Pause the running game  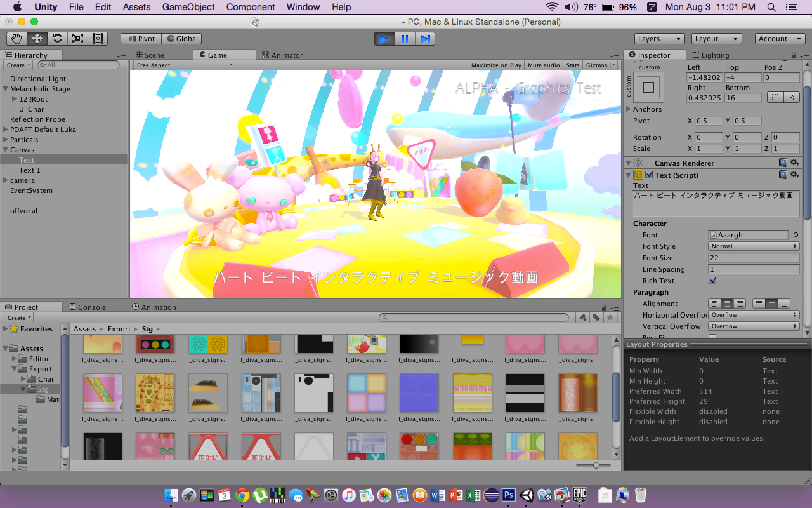coord(404,39)
